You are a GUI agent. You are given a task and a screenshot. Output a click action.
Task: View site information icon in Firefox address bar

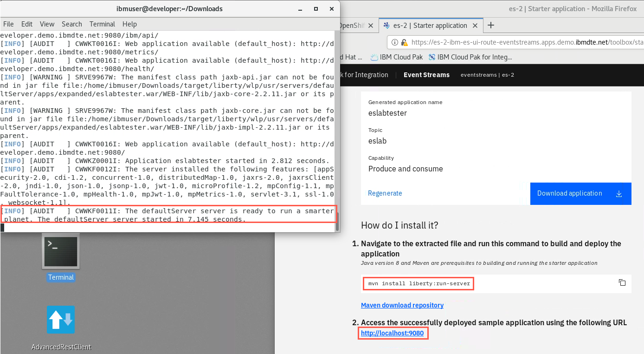395,42
